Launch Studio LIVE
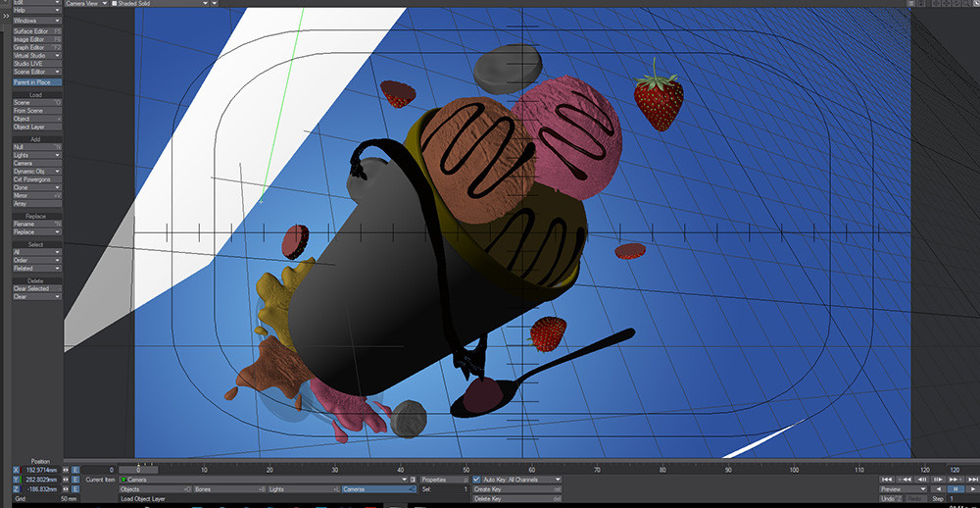The width and height of the screenshot is (980, 508). (x=37, y=63)
